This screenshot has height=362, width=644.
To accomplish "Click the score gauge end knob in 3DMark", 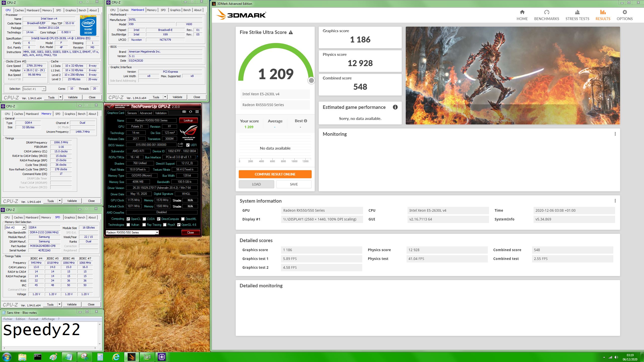I will 311,80.
